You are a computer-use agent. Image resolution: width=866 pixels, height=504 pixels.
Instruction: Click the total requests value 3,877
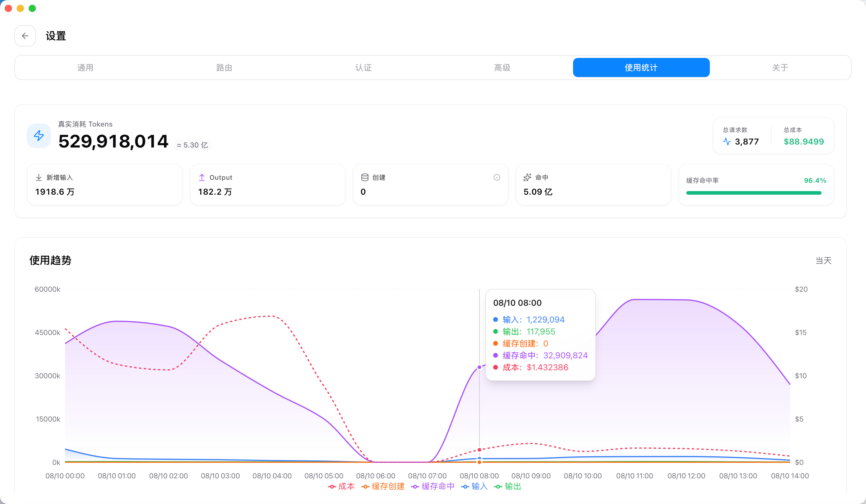pos(747,142)
